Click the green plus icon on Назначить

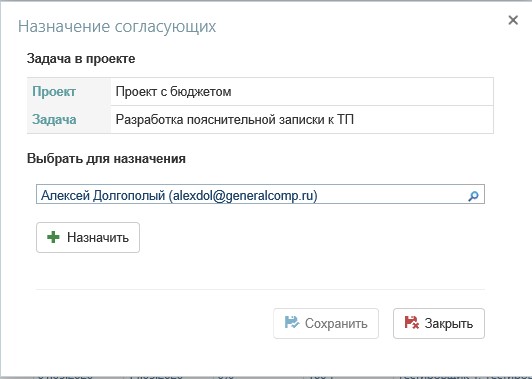53,237
